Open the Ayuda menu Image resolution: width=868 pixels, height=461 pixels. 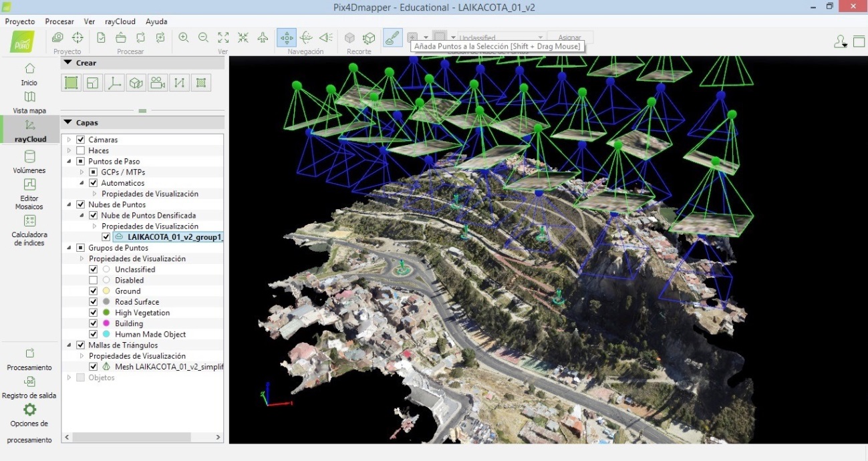(156, 21)
